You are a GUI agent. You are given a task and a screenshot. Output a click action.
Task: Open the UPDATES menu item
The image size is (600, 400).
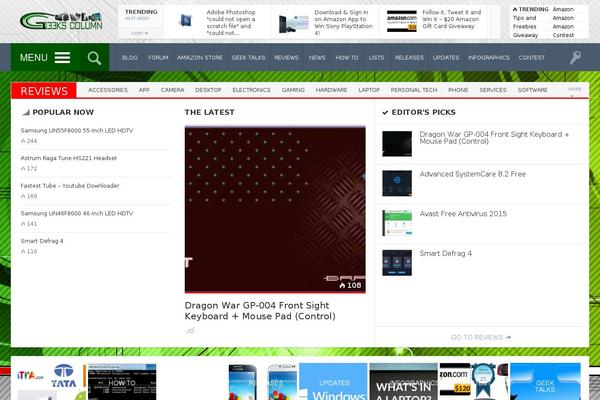click(446, 57)
